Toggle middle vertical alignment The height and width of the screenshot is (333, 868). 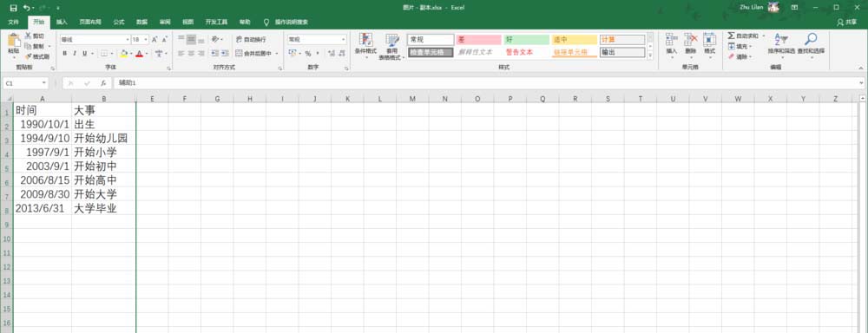coord(191,40)
